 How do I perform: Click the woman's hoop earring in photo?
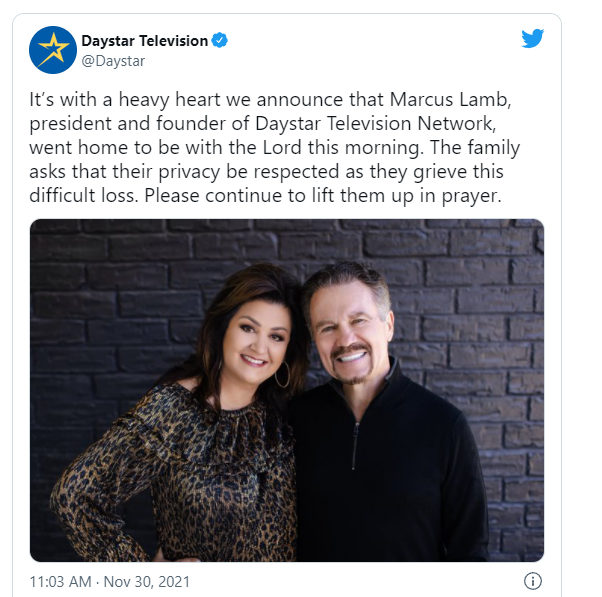click(x=282, y=375)
